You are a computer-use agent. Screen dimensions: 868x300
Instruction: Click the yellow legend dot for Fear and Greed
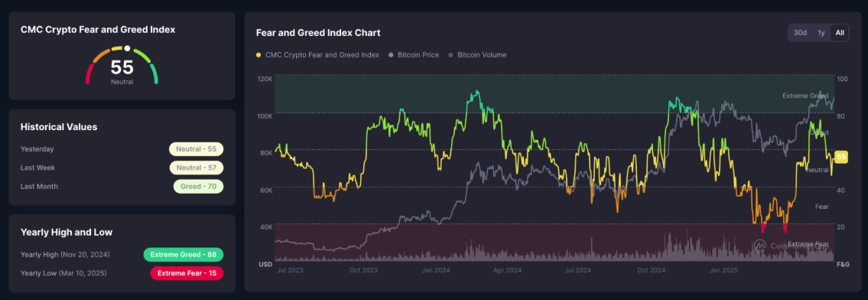(x=258, y=55)
